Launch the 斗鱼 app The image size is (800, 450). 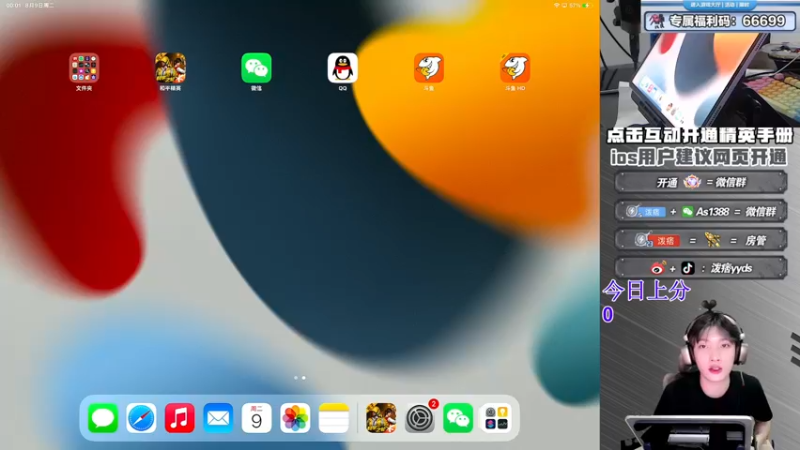[x=429, y=68]
